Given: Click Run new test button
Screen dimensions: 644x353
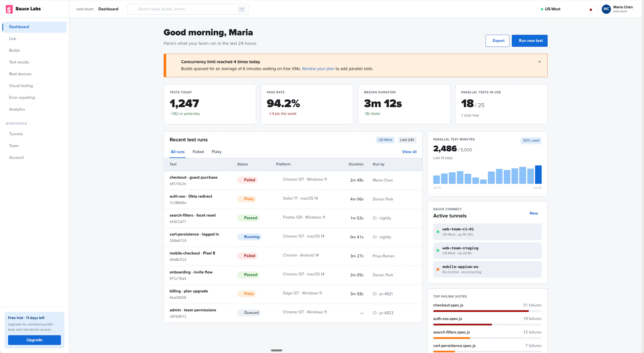Looking at the screenshot, I should [530, 41].
